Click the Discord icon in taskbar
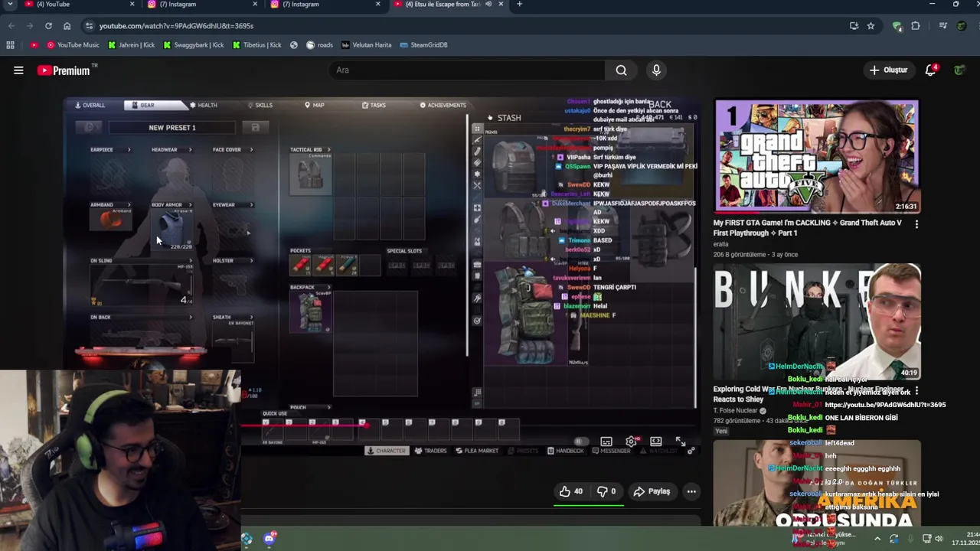The image size is (980, 551). [x=269, y=539]
